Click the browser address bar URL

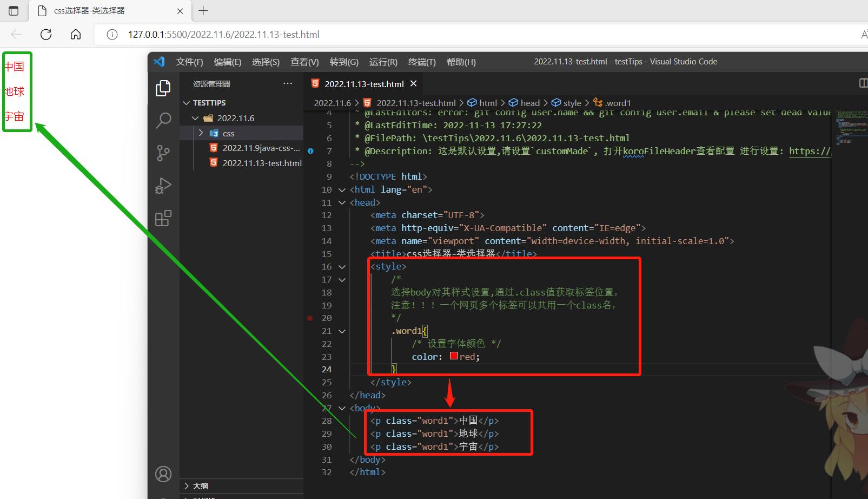tap(223, 35)
